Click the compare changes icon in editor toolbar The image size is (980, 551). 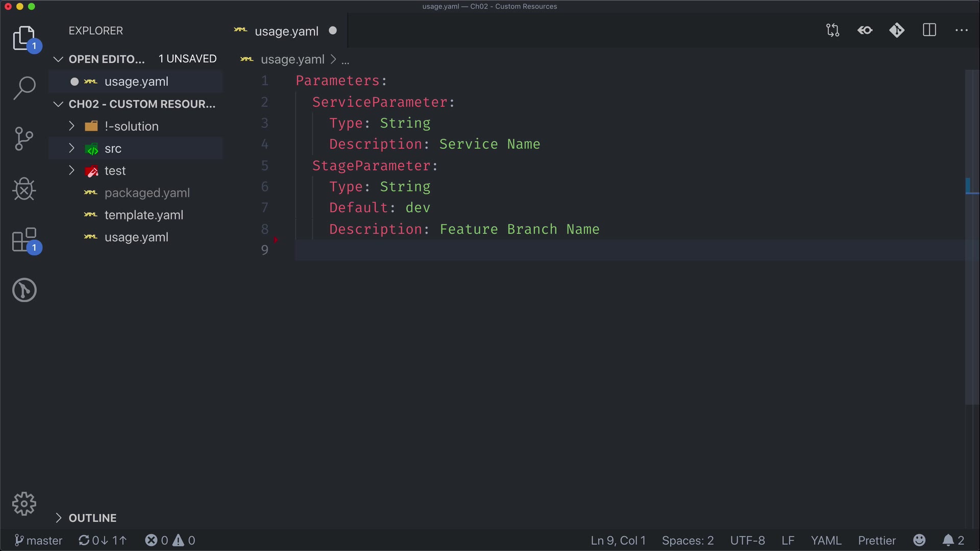[832, 31]
